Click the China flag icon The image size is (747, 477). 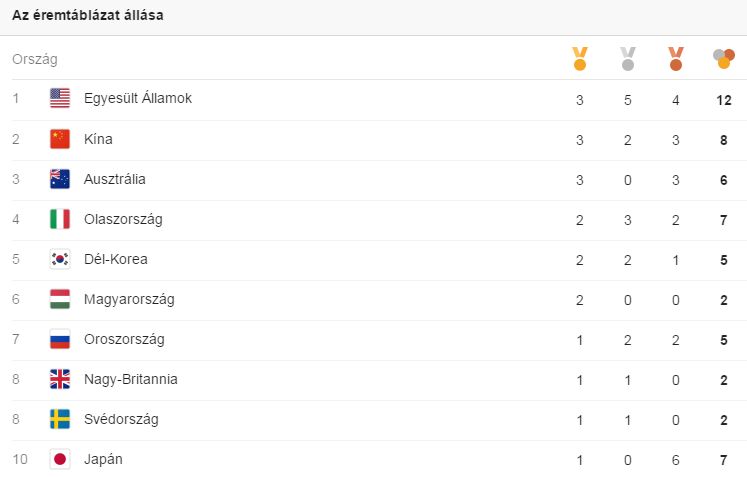point(60,139)
